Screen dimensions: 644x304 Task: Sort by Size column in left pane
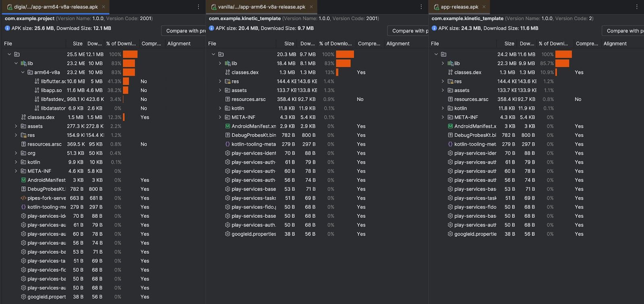(x=77, y=43)
